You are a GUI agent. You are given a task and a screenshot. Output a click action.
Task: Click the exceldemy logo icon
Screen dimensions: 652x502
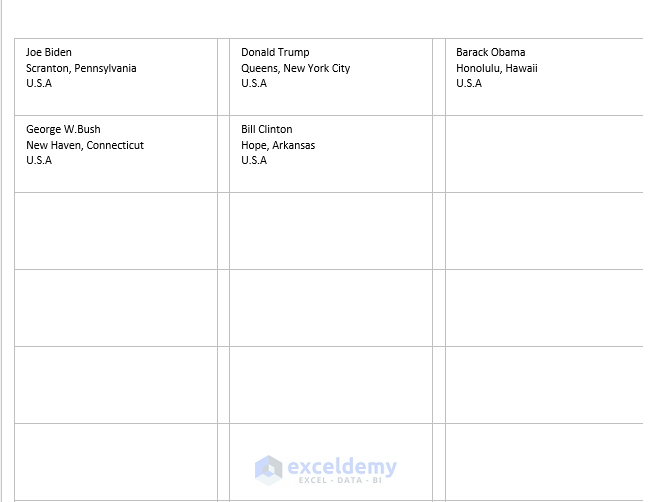(x=268, y=469)
